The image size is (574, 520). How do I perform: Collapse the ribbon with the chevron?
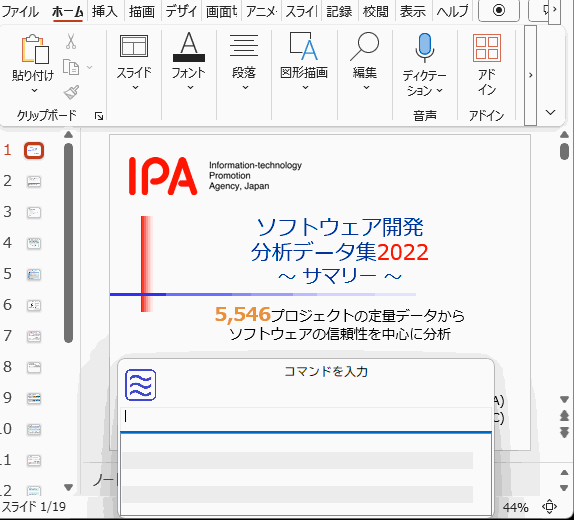point(550,112)
